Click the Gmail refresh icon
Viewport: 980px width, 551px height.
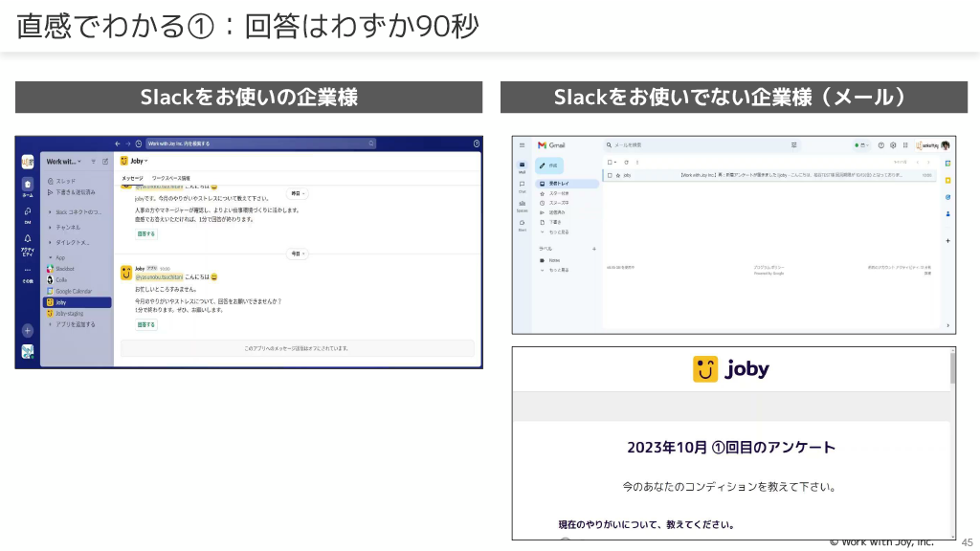pos(624,163)
